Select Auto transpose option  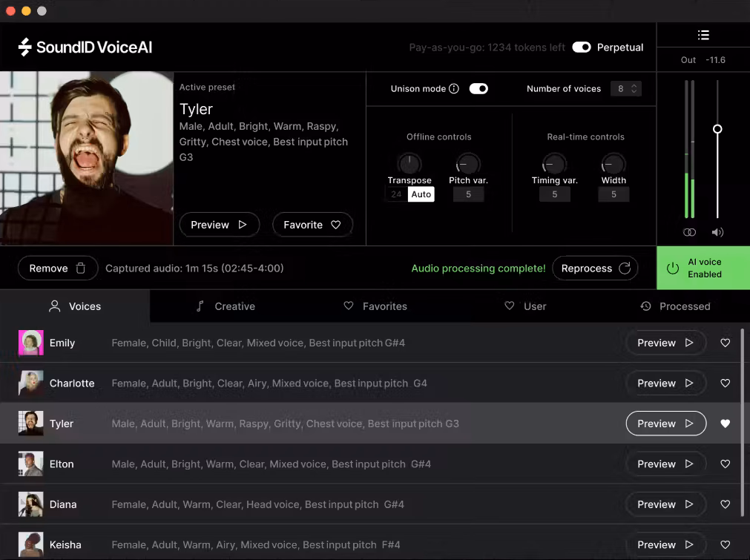[421, 194]
